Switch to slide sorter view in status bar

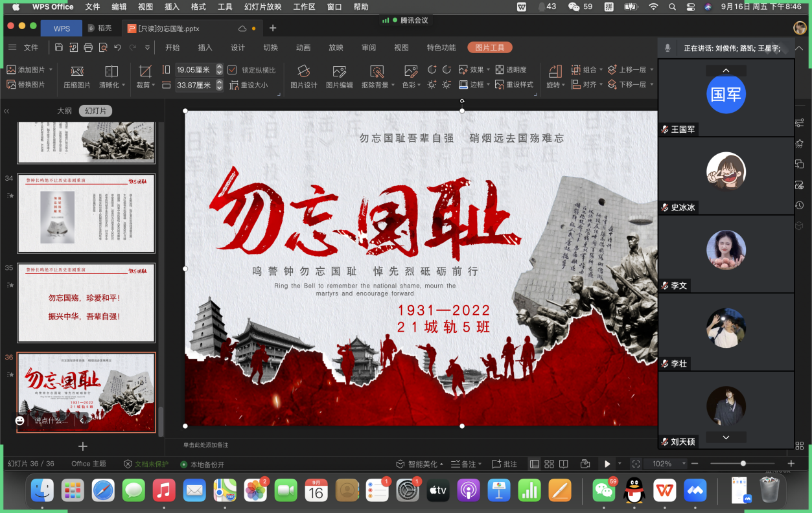(549, 464)
